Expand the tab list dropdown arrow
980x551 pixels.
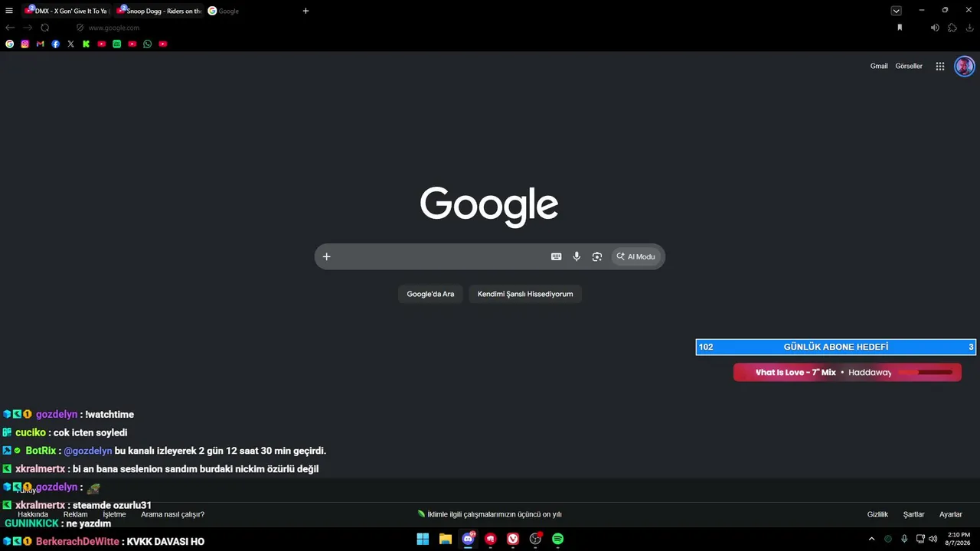coord(896,11)
